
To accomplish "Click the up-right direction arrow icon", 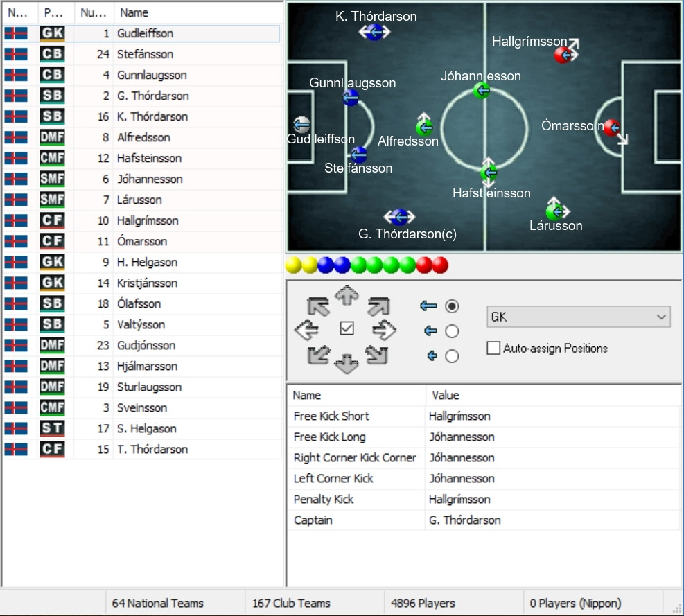I will (x=378, y=306).
